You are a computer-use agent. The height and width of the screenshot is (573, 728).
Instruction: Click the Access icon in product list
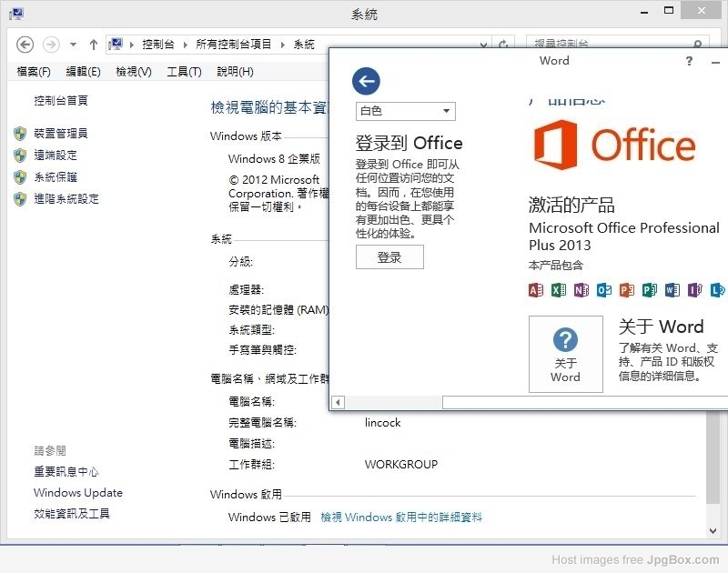[536, 290]
